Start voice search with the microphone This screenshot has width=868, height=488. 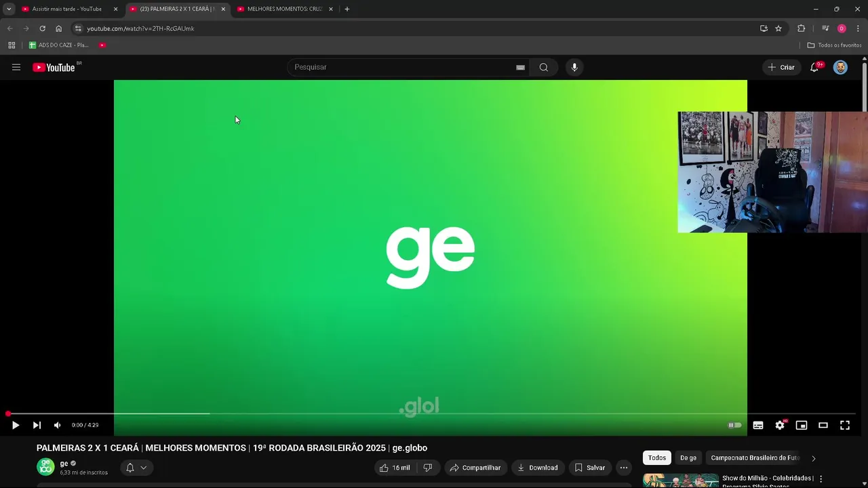pyautogui.click(x=574, y=67)
